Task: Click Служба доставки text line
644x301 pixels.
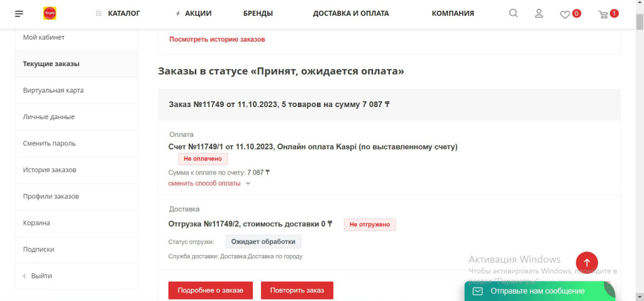Action: click(235, 256)
